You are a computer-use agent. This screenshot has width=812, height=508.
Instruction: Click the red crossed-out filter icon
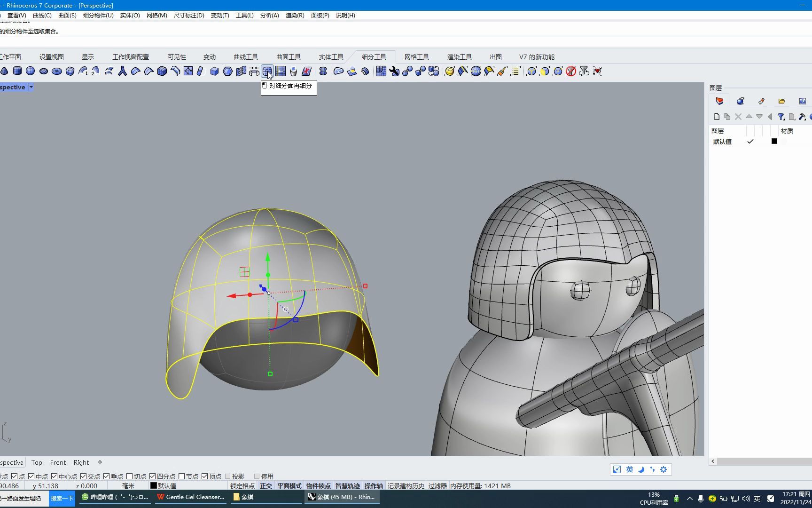pos(570,71)
